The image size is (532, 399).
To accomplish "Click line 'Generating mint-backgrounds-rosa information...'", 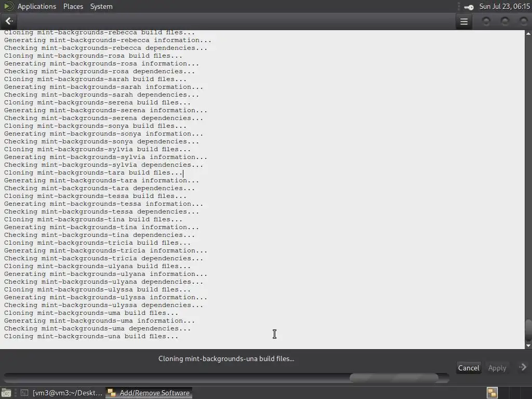I will (x=101, y=64).
